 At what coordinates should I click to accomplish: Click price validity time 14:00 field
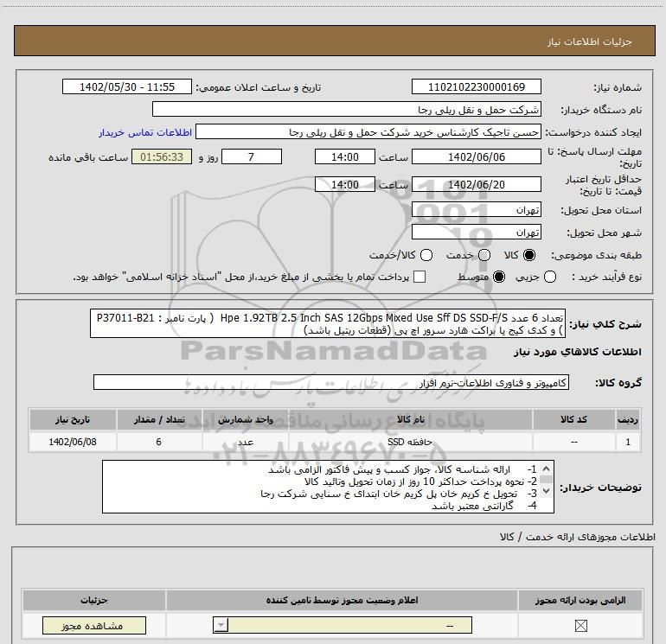coord(345,184)
